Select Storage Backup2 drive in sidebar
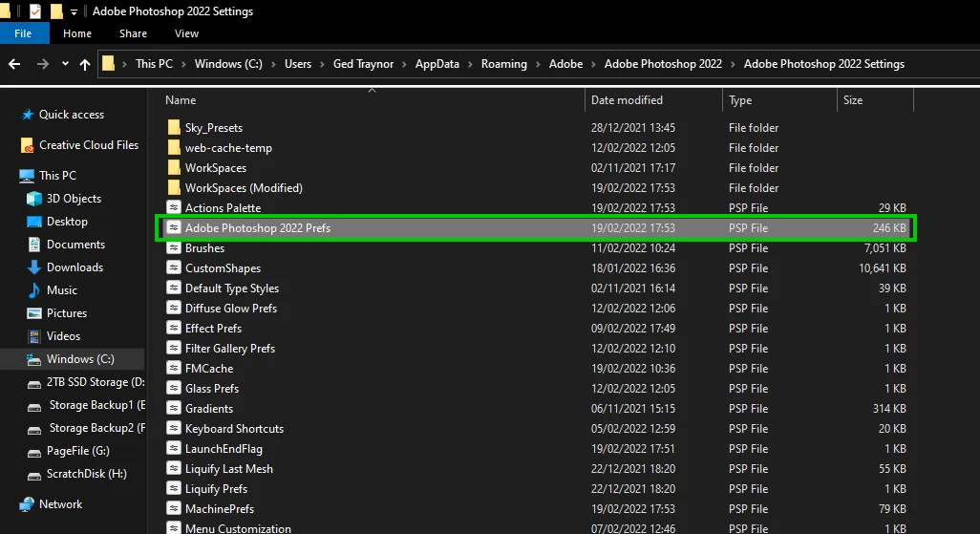980x534 pixels. click(x=86, y=428)
